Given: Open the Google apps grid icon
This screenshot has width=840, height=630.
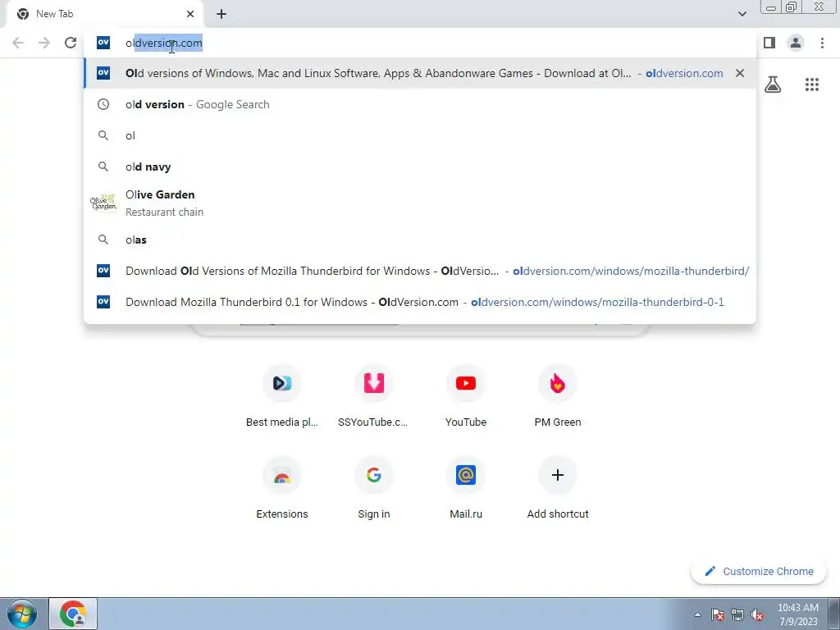Looking at the screenshot, I should 811,84.
